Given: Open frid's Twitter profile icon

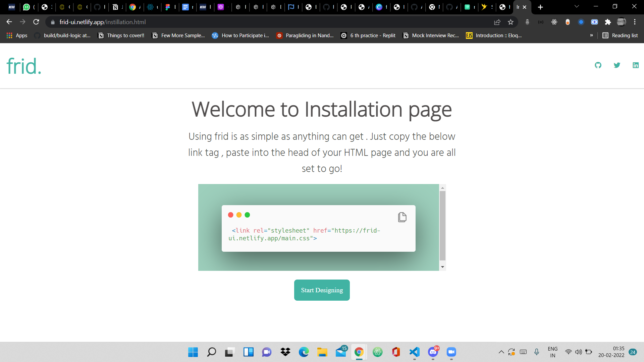Looking at the screenshot, I should pos(617,65).
